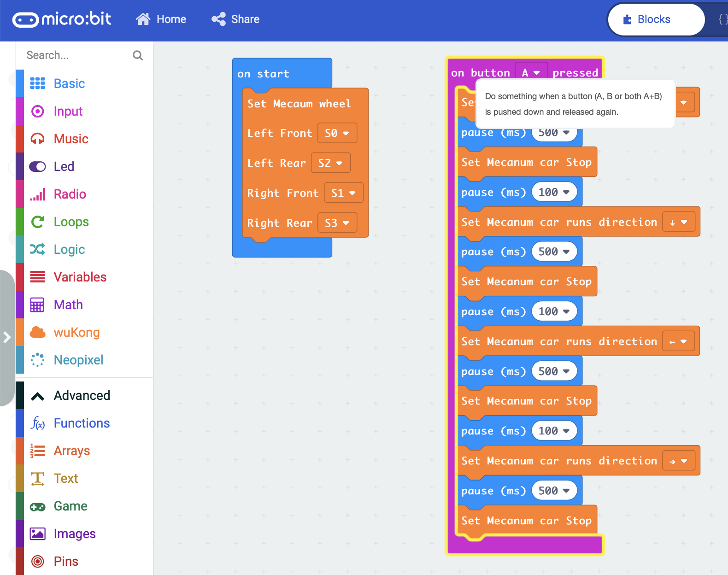
Task: Click the Share button
Action: click(x=235, y=19)
